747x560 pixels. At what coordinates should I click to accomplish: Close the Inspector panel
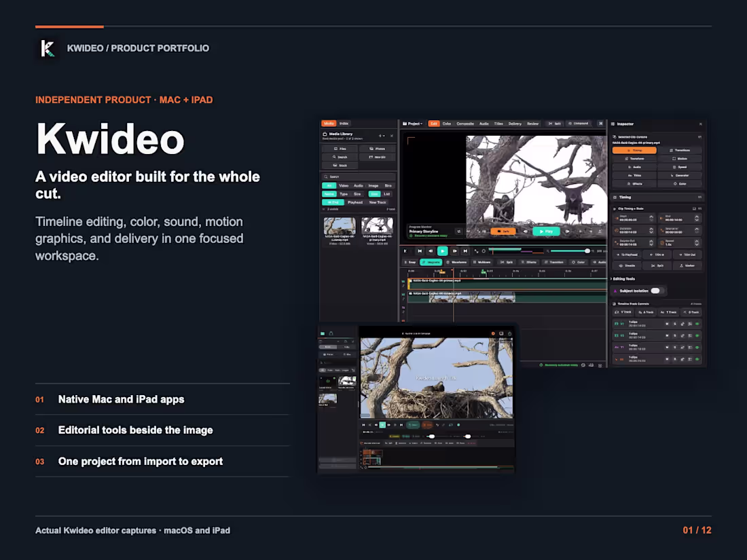pyautogui.click(x=700, y=124)
